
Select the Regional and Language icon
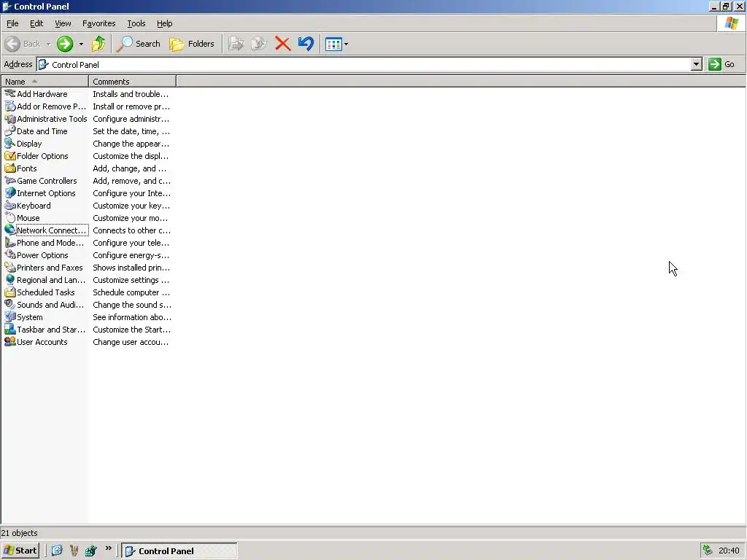[x=10, y=279]
